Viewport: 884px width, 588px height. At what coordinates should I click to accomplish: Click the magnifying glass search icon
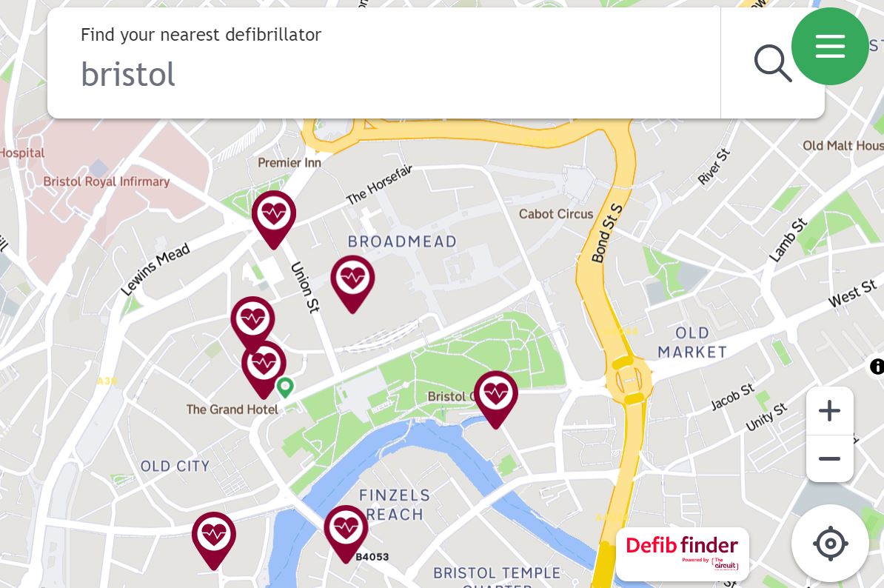(x=772, y=63)
